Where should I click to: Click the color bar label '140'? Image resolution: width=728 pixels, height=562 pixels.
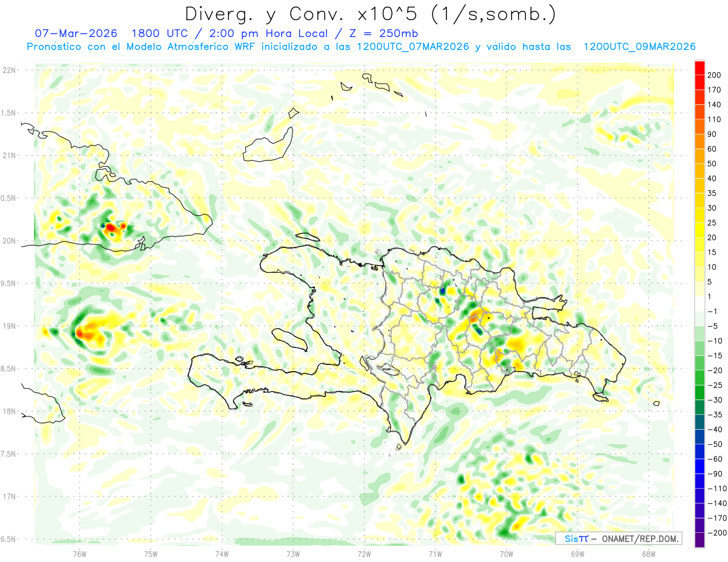pyautogui.click(x=715, y=104)
